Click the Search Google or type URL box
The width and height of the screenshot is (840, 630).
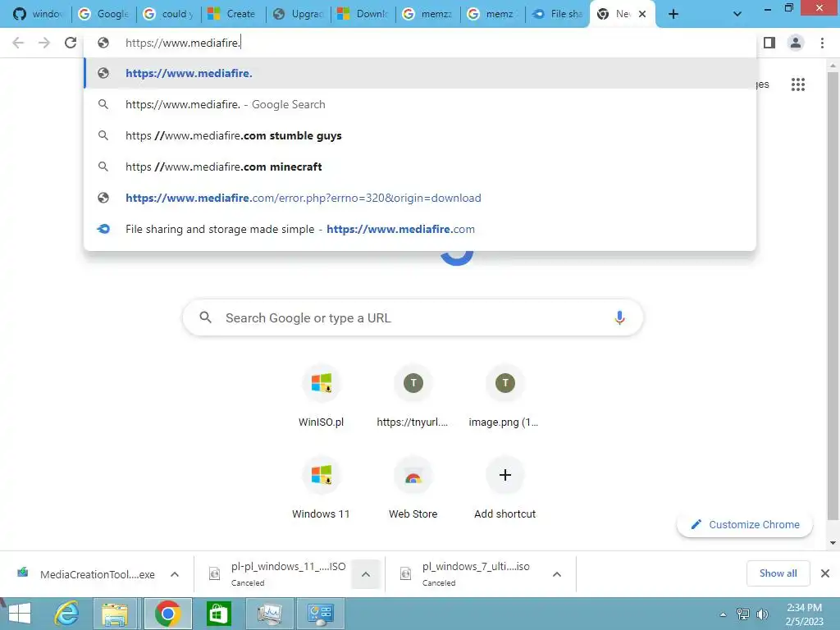[413, 318]
